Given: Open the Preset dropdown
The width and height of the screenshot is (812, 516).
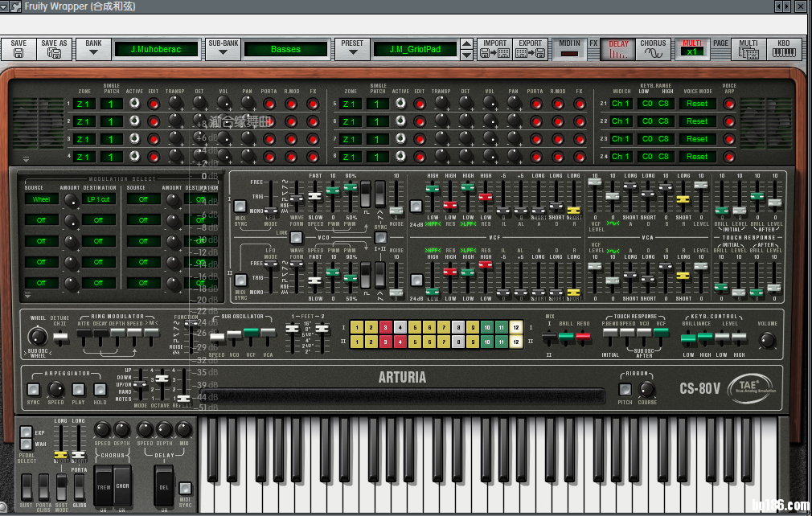Looking at the screenshot, I should [351, 50].
